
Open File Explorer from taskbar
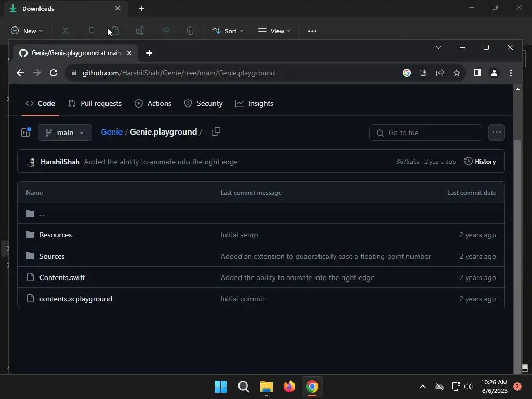pos(267,387)
